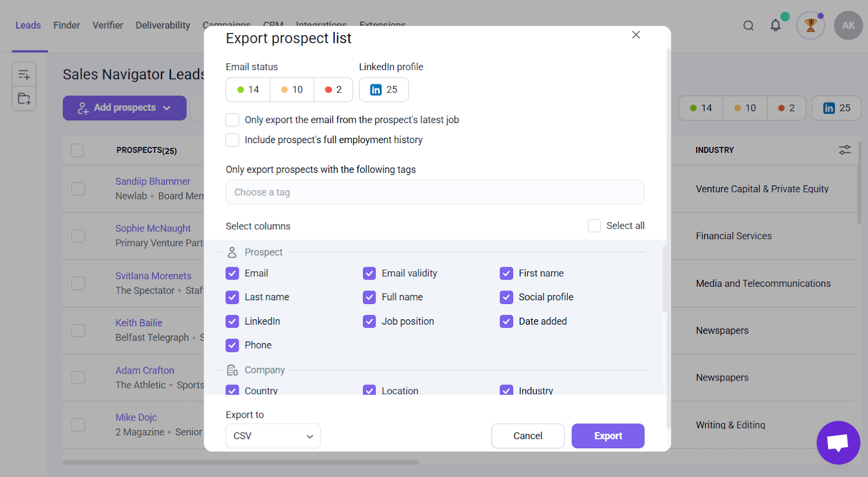
Task: Enable only export latest job email
Action: tap(232, 120)
